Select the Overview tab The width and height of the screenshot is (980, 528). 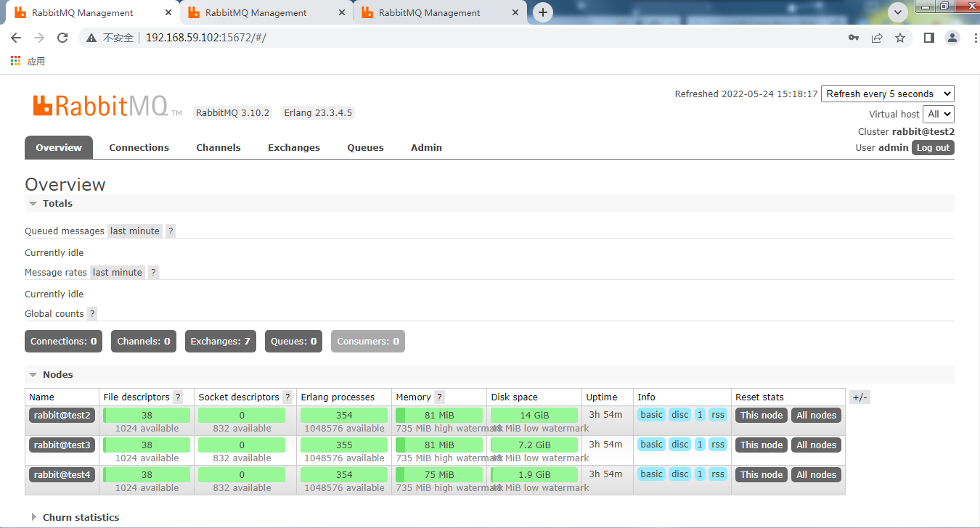(59, 147)
